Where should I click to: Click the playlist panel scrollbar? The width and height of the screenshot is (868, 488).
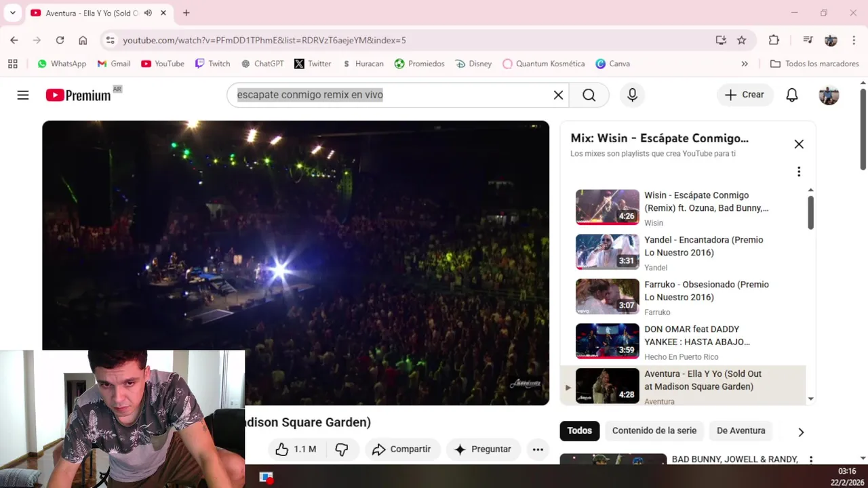pyautogui.click(x=810, y=213)
